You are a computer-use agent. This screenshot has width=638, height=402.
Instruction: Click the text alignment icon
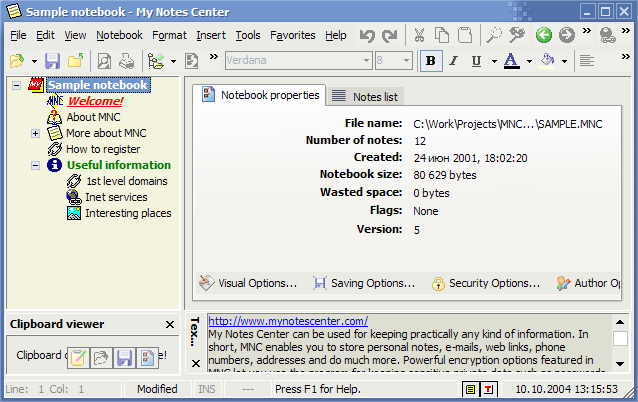tap(587, 61)
